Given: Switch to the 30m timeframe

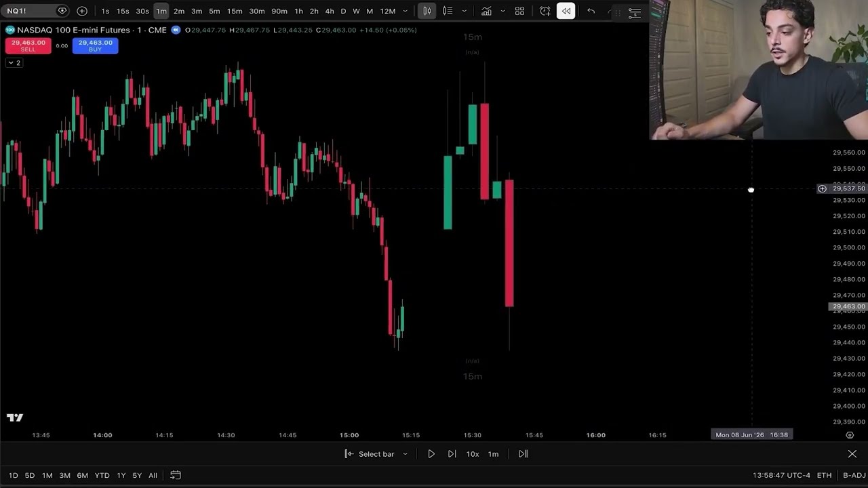Looking at the screenshot, I should pyautogui.click(x=257, y=11).
